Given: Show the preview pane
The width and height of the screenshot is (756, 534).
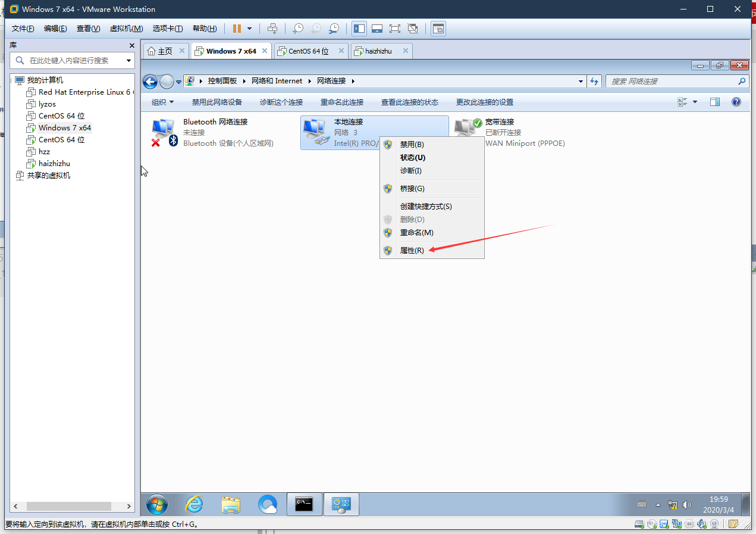Looking at the screenshot, I should (x=715, y=102).
